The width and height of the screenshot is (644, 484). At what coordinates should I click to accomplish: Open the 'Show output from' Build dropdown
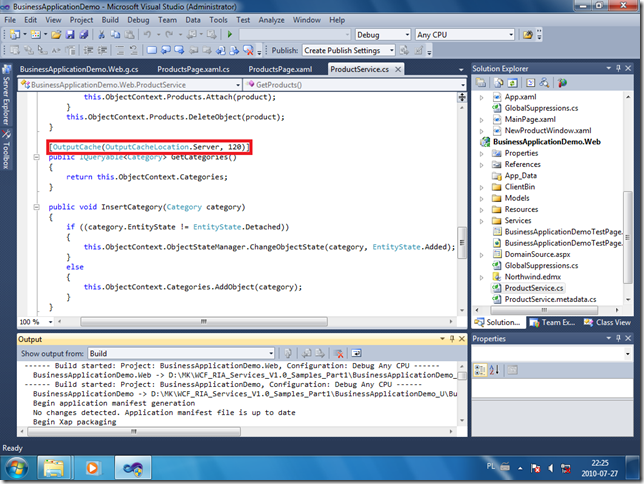(x=180, y=353)
